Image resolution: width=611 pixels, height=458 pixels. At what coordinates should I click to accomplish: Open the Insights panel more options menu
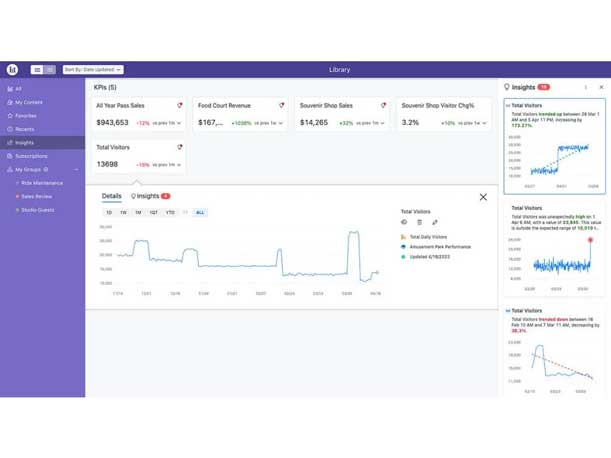click(586, 88)
